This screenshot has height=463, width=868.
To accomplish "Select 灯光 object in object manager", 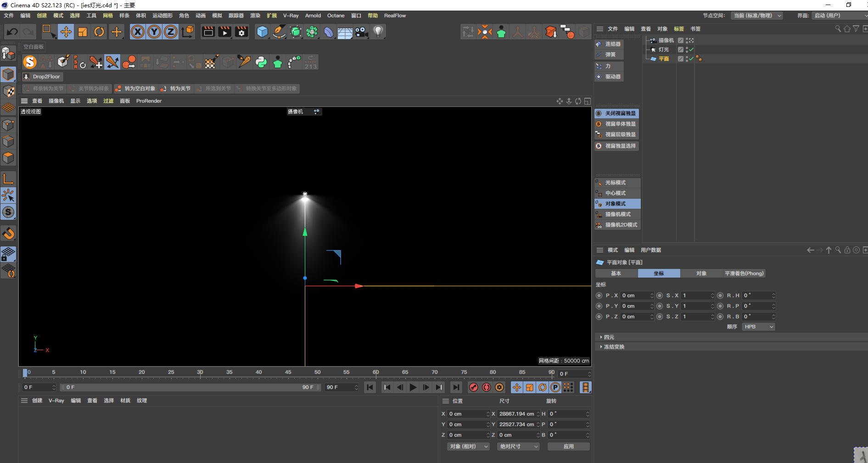I will 664,50.
